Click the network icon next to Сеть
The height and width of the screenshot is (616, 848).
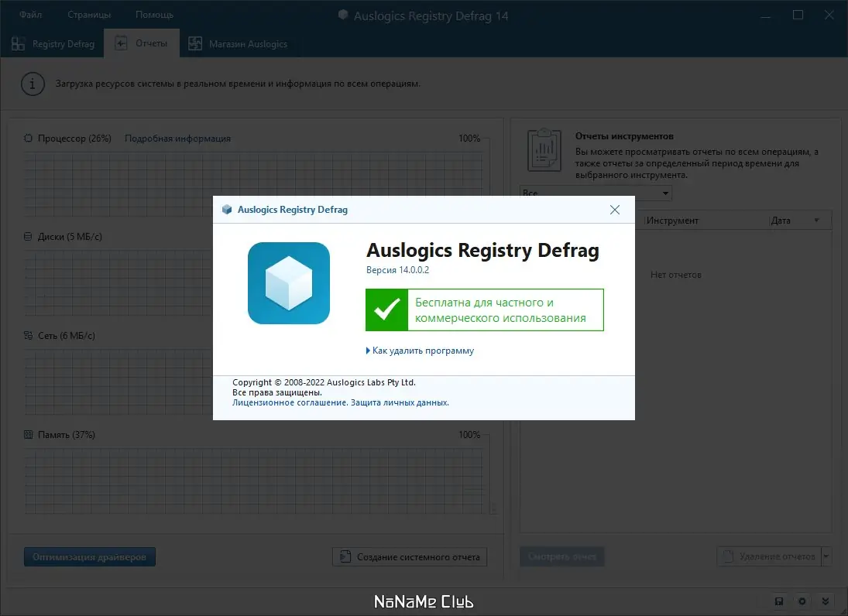pos(28,336)
